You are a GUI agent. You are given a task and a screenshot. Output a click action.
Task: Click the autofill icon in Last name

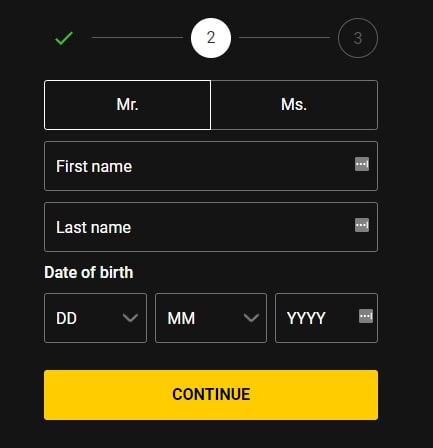click(362, 225)
